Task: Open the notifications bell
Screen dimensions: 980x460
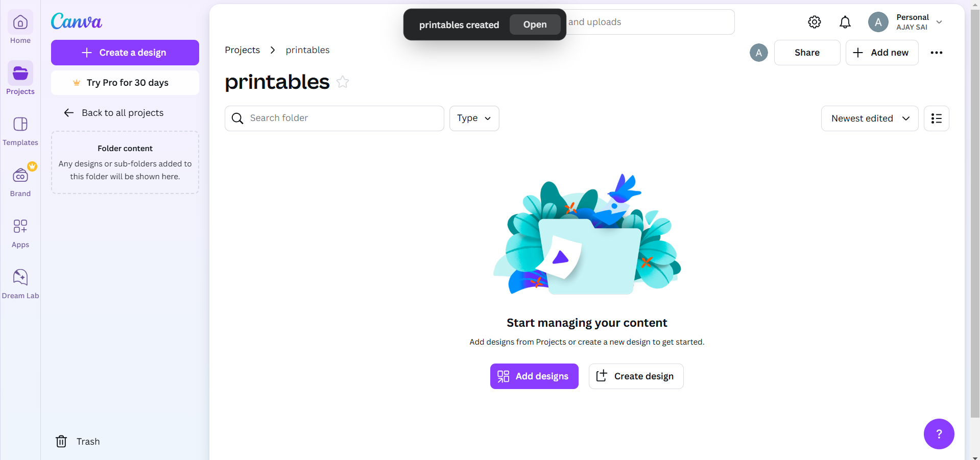Action: [845, 22]
